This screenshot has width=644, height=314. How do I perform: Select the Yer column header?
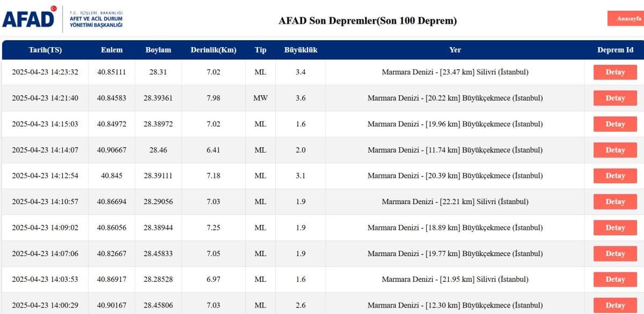click(x=455, y=50)
